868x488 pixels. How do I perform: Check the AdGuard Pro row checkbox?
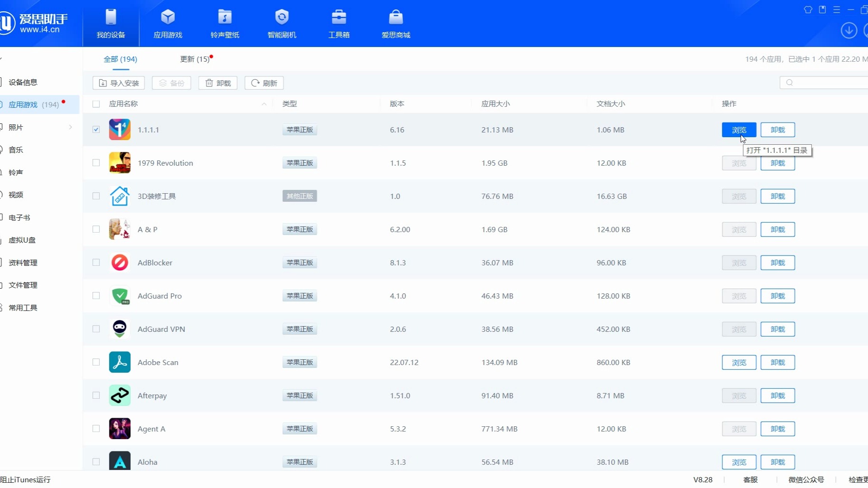coord(96,296)
